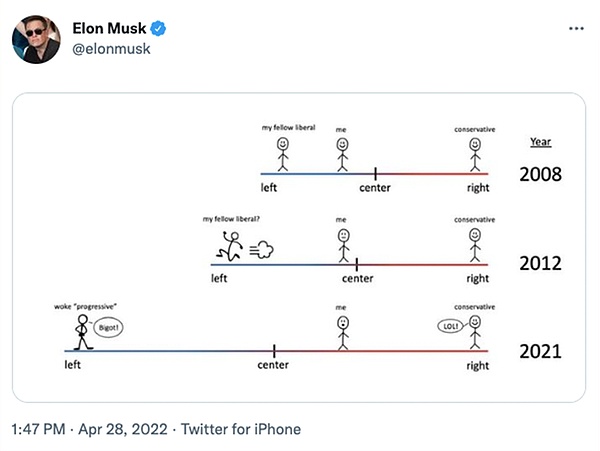Click the Apr 28, 2022 date
Viewport: 600px width, 451px height.
(x=120, y=429)
